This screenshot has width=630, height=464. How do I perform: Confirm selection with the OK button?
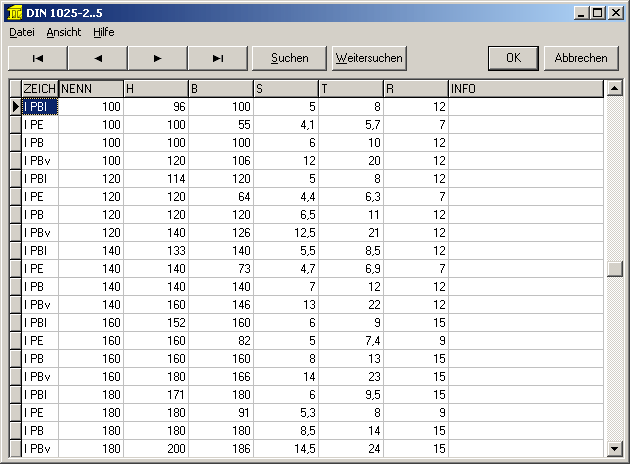pyautogui.click(x=514, y=58)
